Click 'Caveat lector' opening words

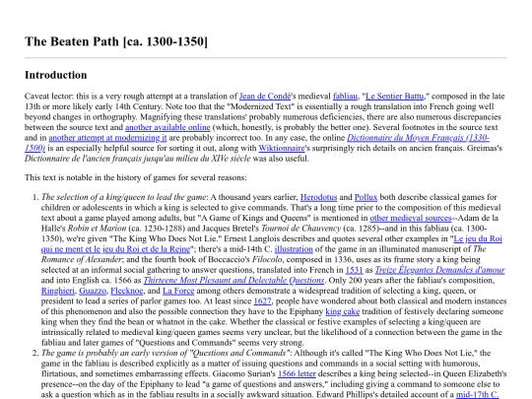coord(48,97)
